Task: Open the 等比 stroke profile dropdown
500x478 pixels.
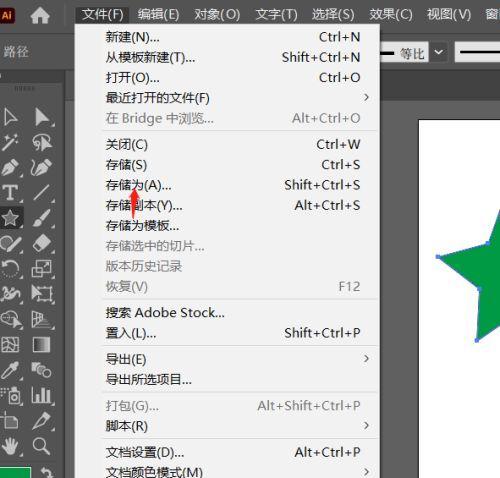Action: [x=439, y=52]
